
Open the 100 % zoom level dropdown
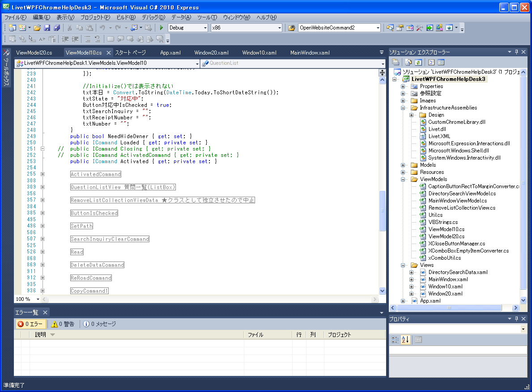click(38, 299)
